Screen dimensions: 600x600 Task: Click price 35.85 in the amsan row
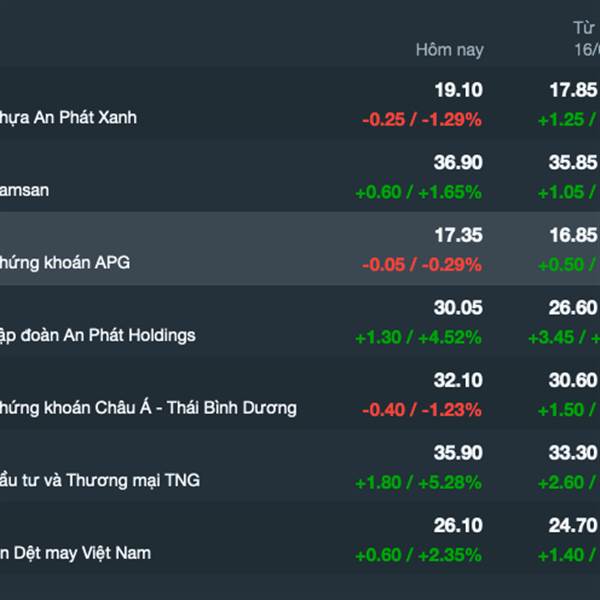pos(573,163)
